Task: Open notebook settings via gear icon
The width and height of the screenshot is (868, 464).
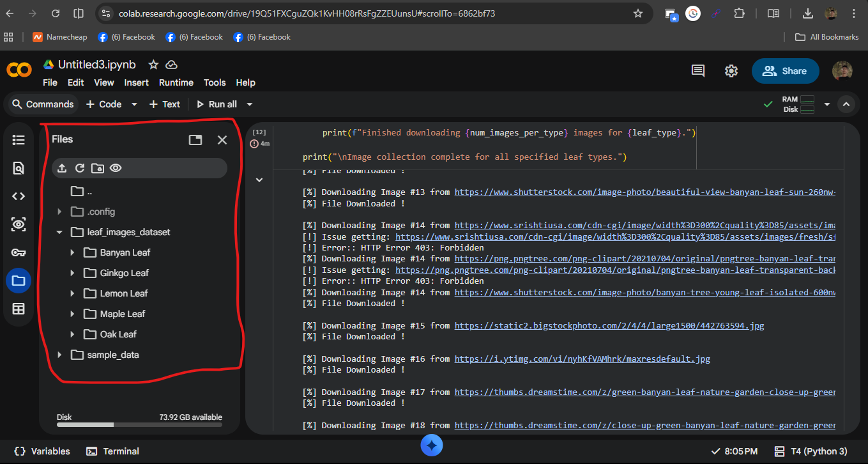Action: (x=731, y=71)
